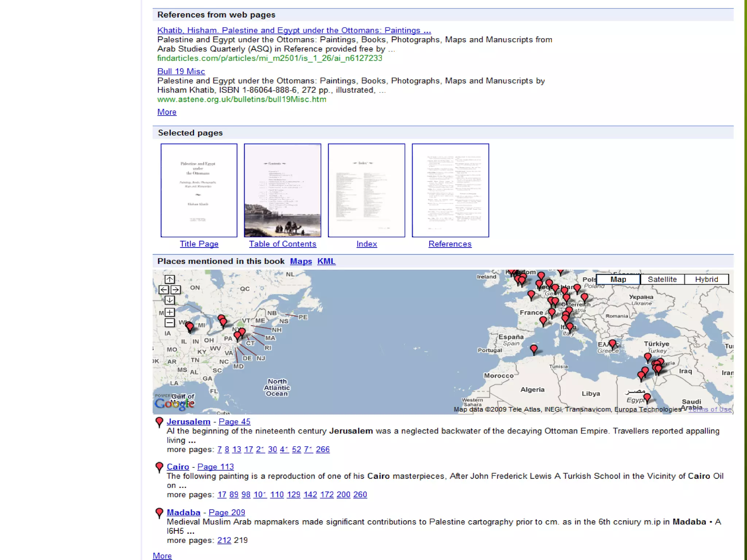747x560 pixels.
Task: Open the Maps link in places header
Action: click(301, 261)
